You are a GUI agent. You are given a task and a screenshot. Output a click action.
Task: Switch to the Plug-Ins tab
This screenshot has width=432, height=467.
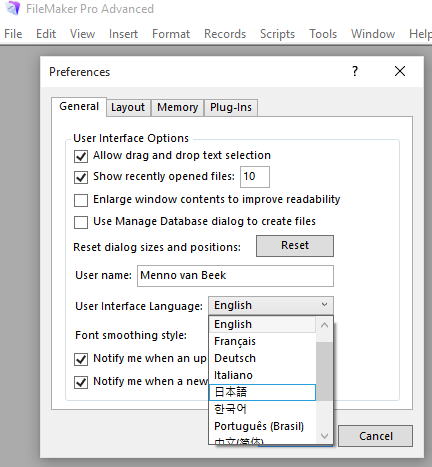pyautogui.click(x=231, y=108)
